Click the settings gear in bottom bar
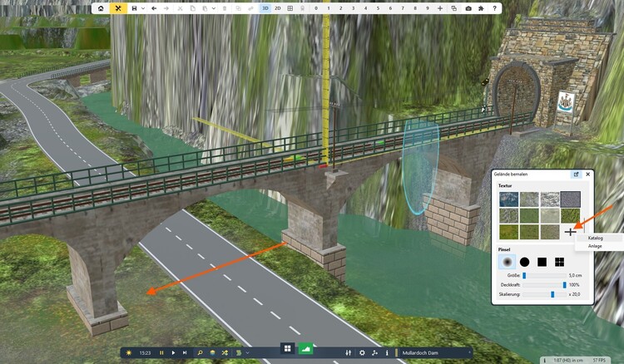Viewport: 624px width, 364px height. 362,352
